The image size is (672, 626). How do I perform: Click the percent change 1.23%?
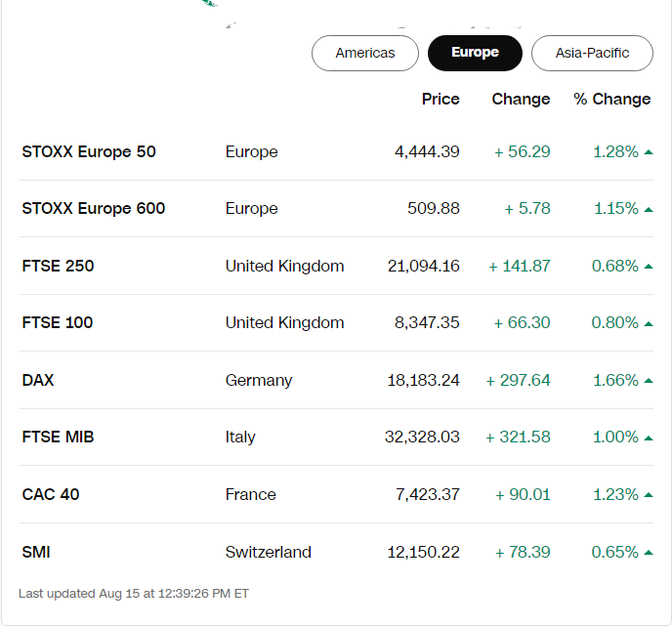pyautogui.click(x=616, y=494)
